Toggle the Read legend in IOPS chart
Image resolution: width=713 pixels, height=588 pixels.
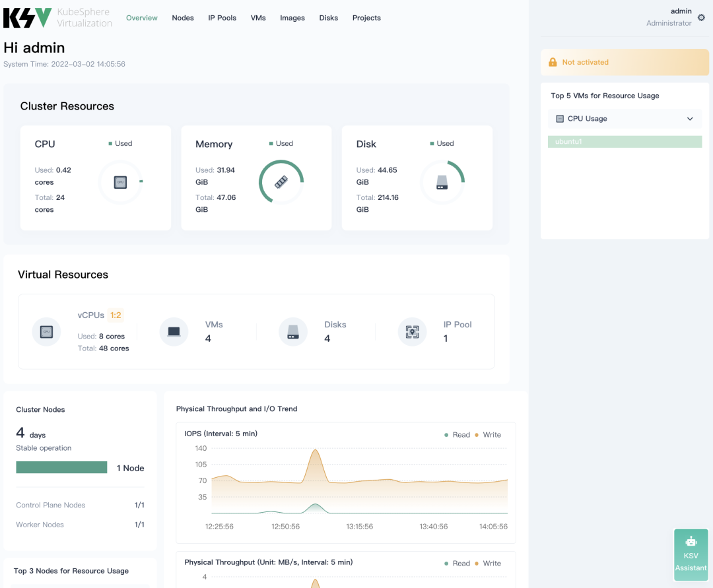[x=457, y=435]
